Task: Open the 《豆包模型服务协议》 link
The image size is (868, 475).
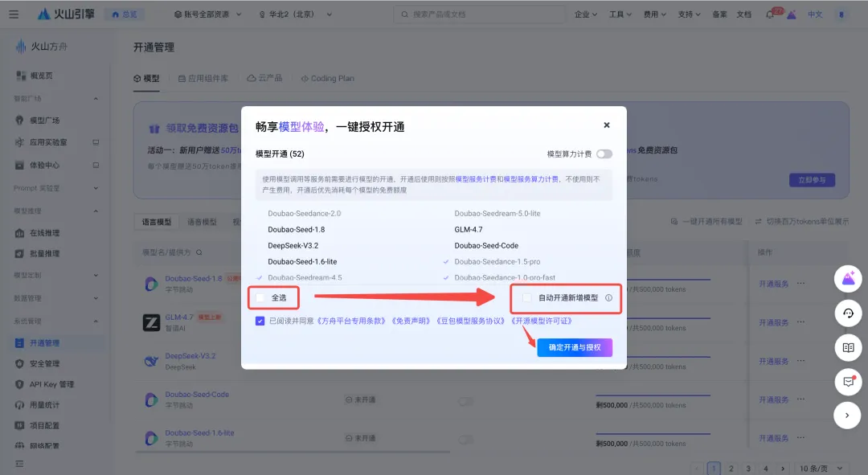Action: (471, 321)
